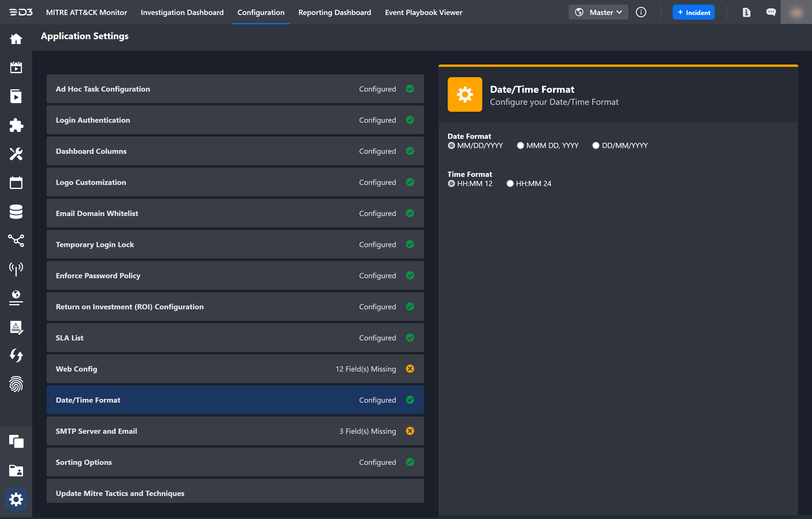Select DD/MM/YYYY date format

point(596,145)
